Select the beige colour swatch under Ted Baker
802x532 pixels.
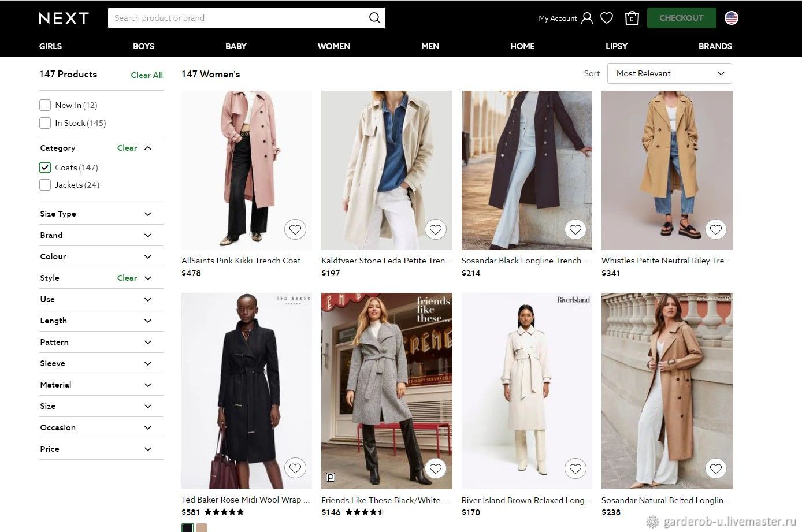coord(202,528)
